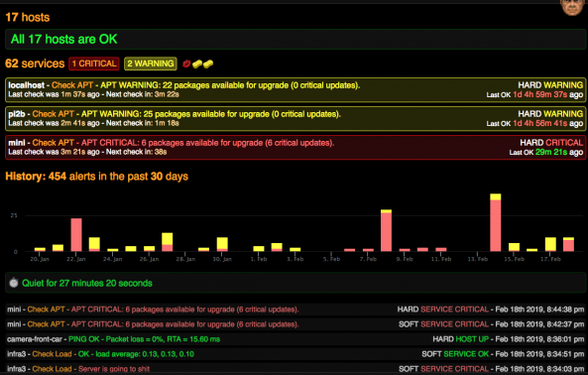
Task: Open the infra3 Check Load OK history entry
Action: [295, 354]
